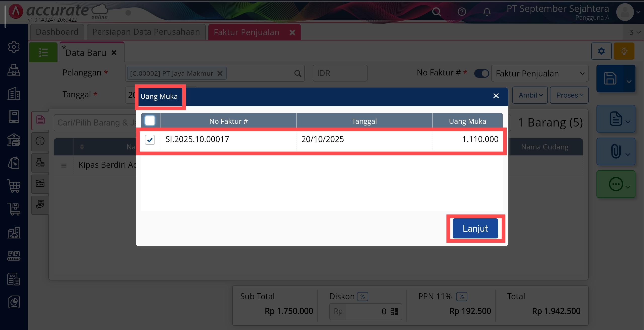Viewport: 644px width, 330px height.
Task: Open the help question mark icon
Action: [x=462, y=12]
